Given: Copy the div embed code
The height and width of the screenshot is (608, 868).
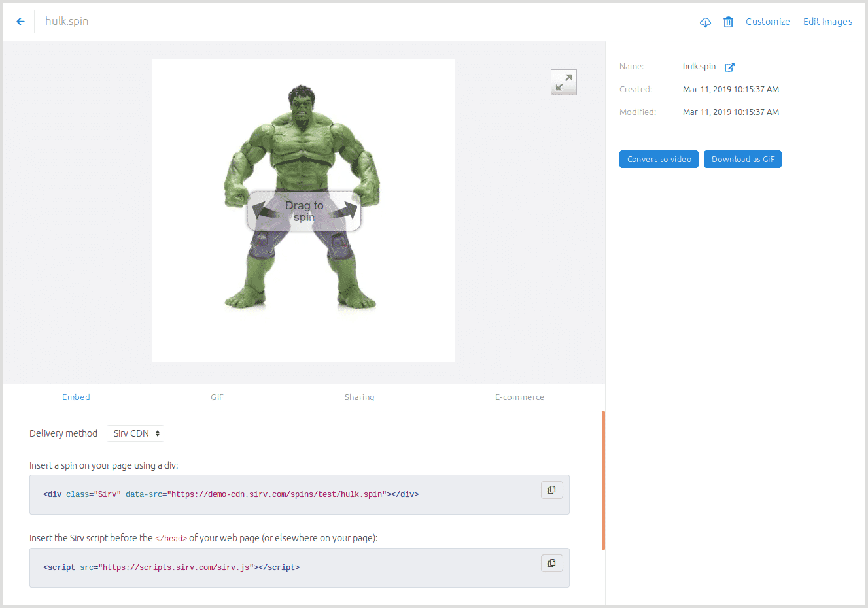Looking at the screenshot, I should (552, 490).
